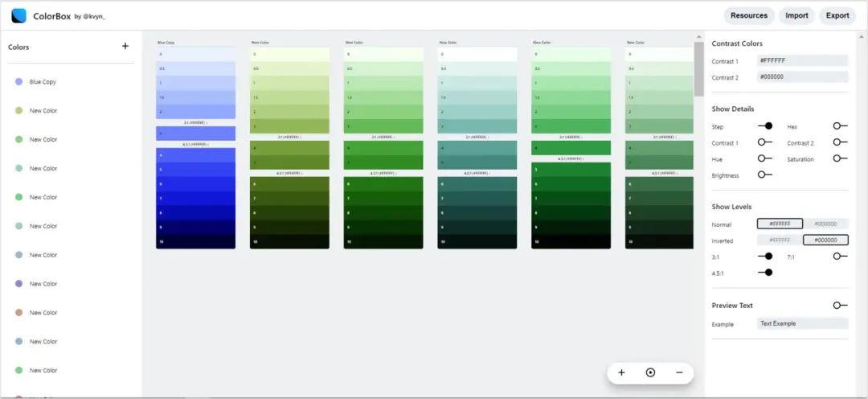Disable the Step details toggle
Screen dimensions: 868x399
(x=765, y=126)
